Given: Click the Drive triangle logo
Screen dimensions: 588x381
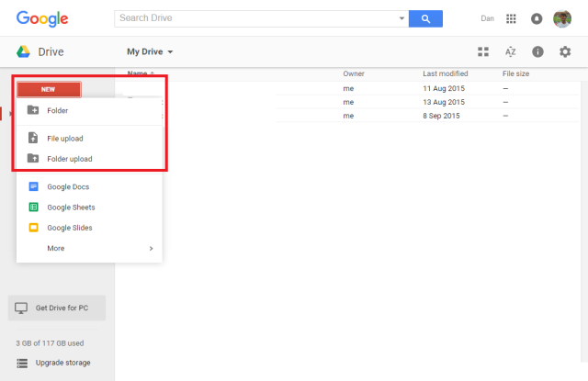Looking at the screenshot, I should point(23,51).
